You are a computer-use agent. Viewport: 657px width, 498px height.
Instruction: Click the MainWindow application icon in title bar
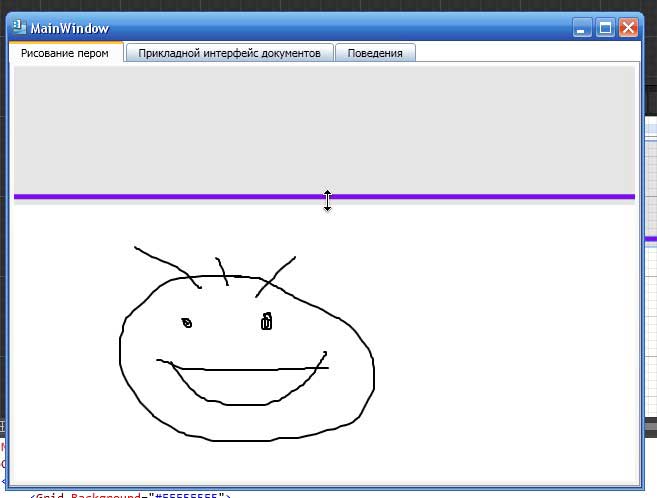(x=19, y=27)
